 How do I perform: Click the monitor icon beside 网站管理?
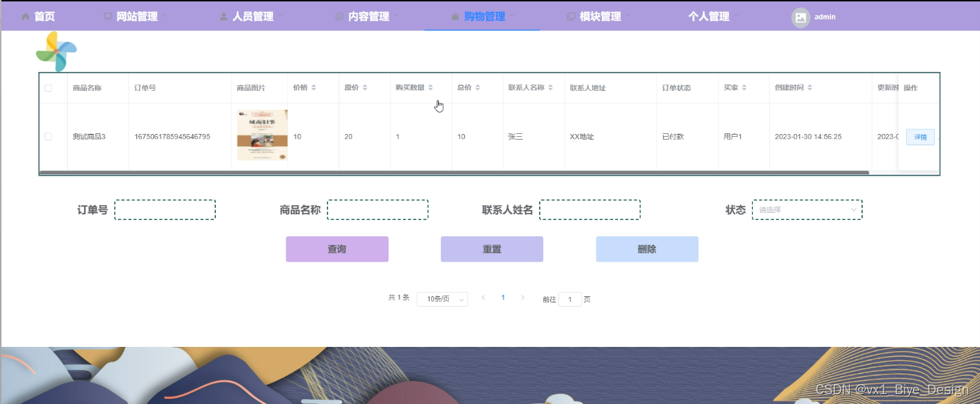[x=107, y=16]
